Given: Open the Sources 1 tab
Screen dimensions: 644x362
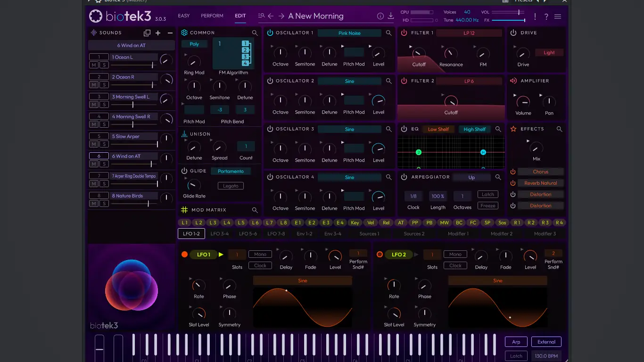Looking at the screenshot, I should point(369,234).
